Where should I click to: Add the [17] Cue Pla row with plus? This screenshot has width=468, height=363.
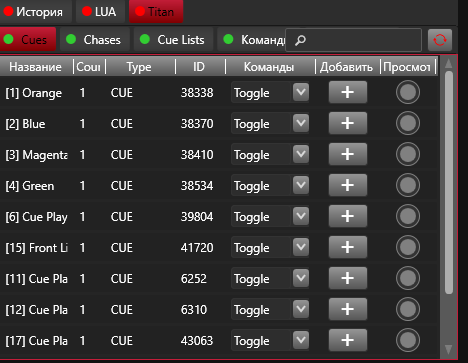(x=348, y=340)
